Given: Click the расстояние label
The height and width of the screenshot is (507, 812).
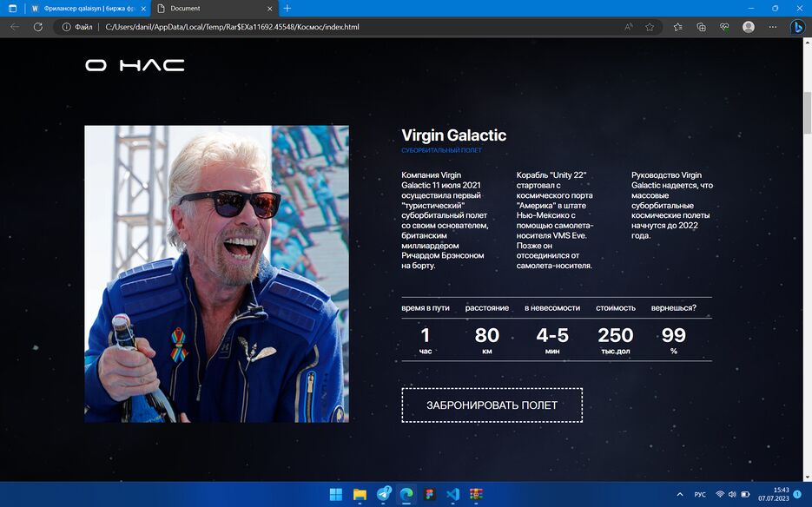Looking at the screenshot, I should click(x=487, y=307).
